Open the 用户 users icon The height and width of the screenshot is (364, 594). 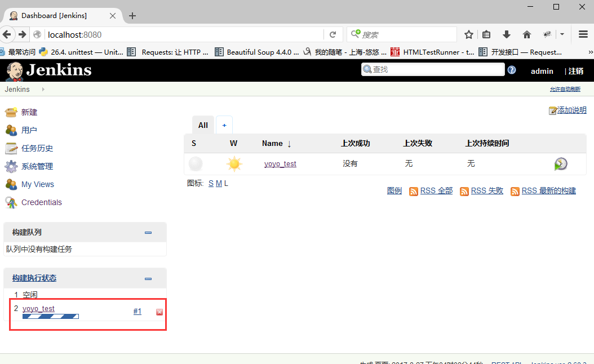point(11,130)
